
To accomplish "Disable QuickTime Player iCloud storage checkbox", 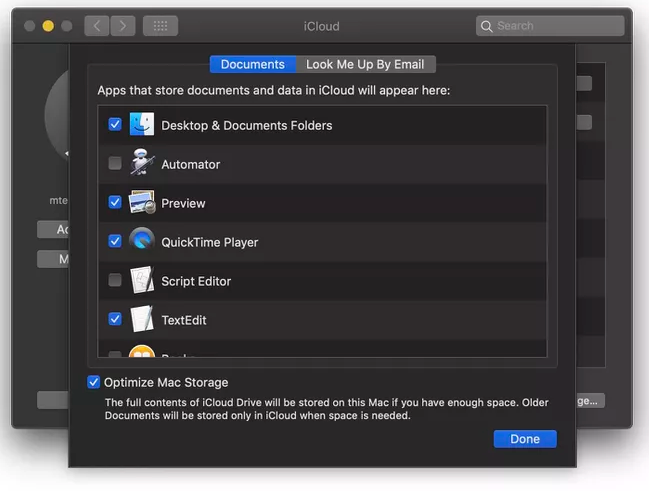I will click(x=115, y=241).
